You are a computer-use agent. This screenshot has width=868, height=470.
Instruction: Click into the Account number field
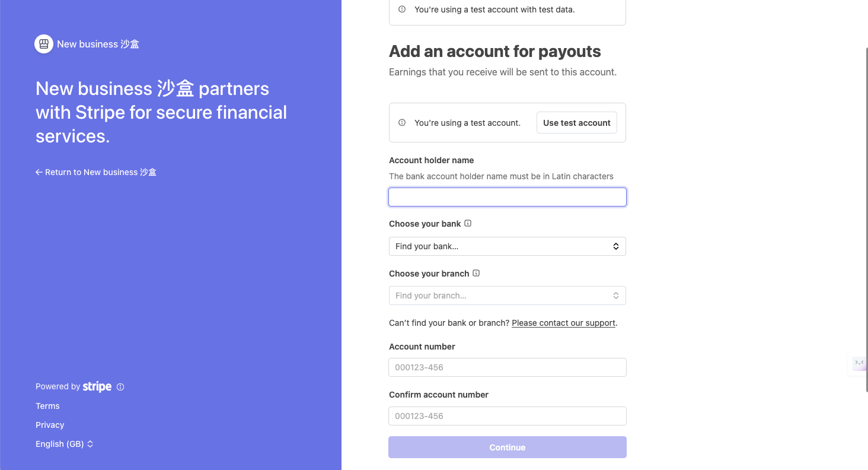click(507, 367)
